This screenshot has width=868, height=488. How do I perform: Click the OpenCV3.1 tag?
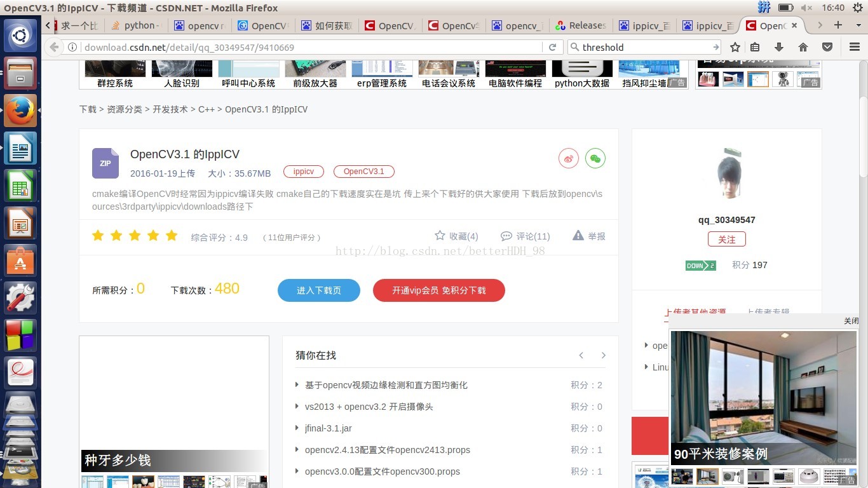point(364,172)
